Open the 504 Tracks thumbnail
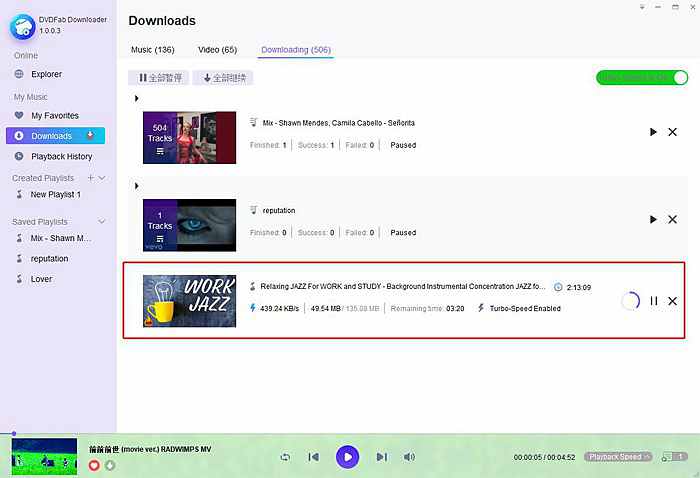Screen dimensions: 700x478 point(189,137)
